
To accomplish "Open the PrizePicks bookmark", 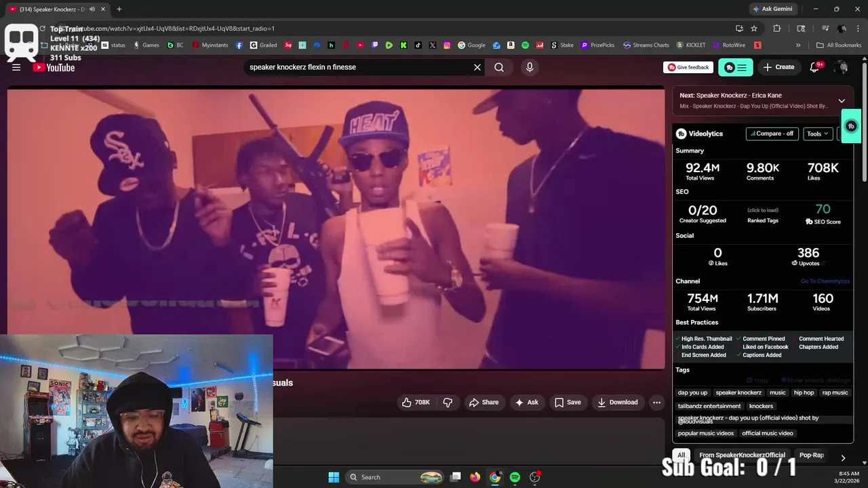I will pos(597,45).
